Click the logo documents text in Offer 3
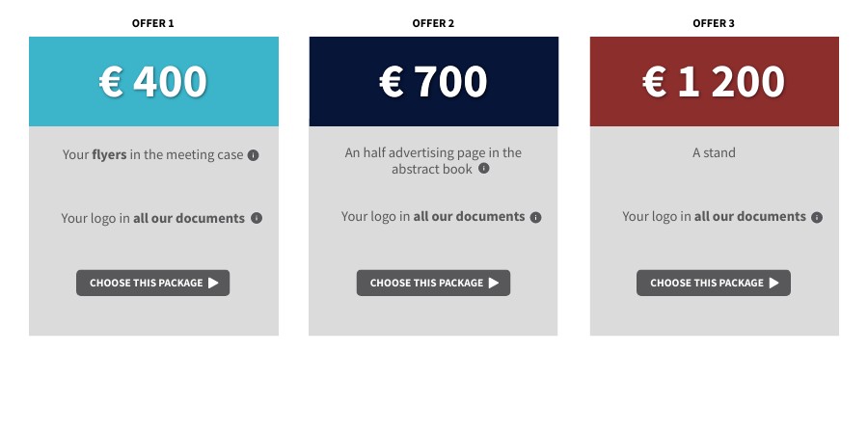 [714, 217]
